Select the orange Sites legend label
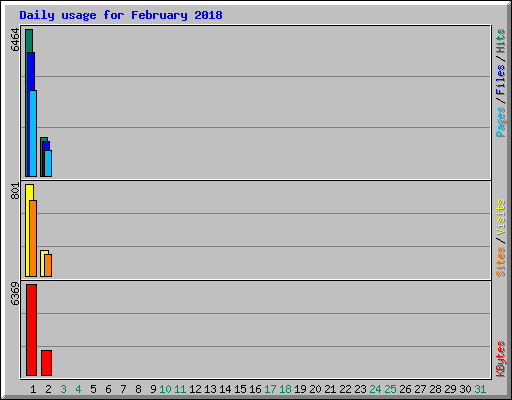The height and width of the screenshot is (400, 512). pos(501,262)
